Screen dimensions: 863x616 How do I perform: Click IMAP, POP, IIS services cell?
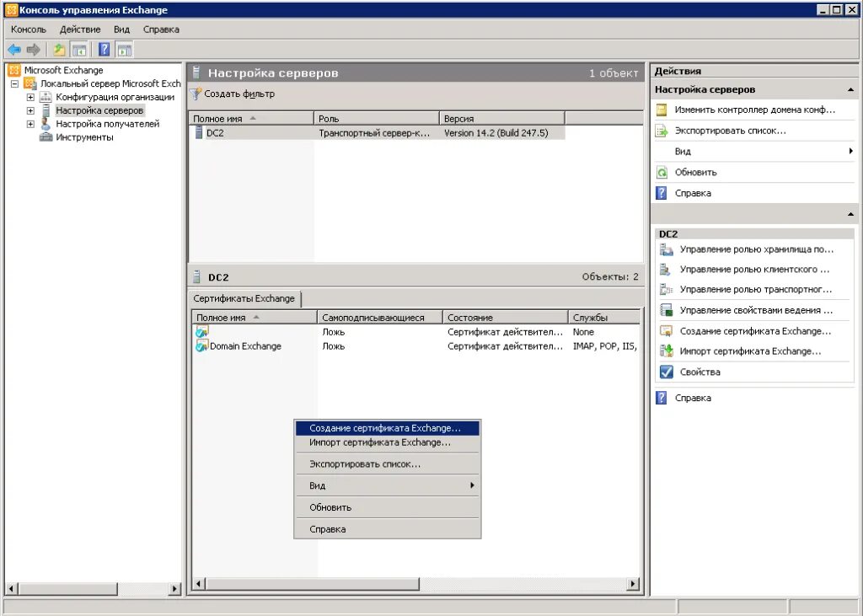click(x=605, y=346)
